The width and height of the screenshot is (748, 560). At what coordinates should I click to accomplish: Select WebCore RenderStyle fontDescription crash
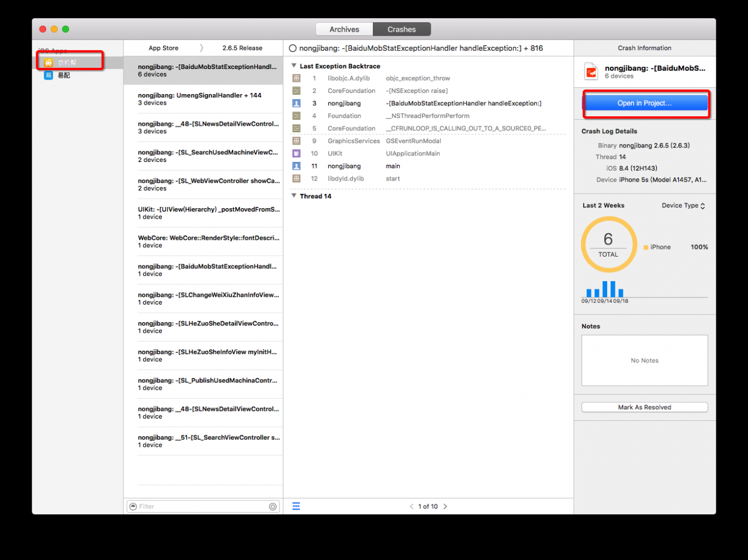[x=203, y=241]
